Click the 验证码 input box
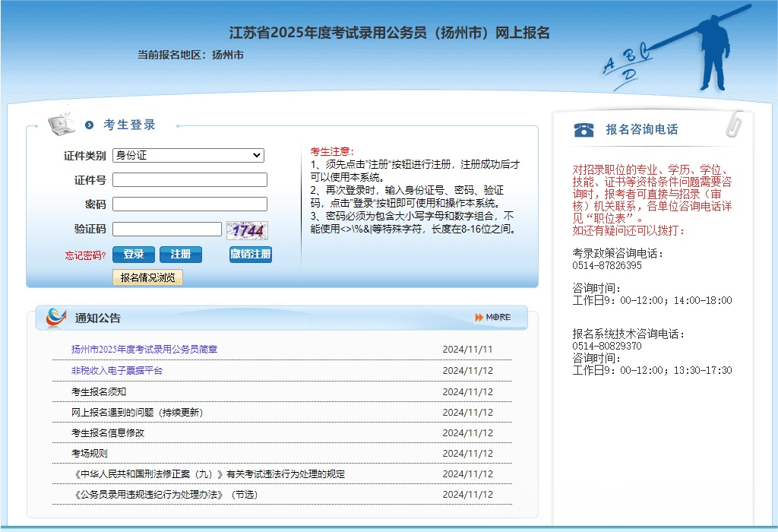Image resolution: width=778 pixels, height=532 pixels. 167,229
